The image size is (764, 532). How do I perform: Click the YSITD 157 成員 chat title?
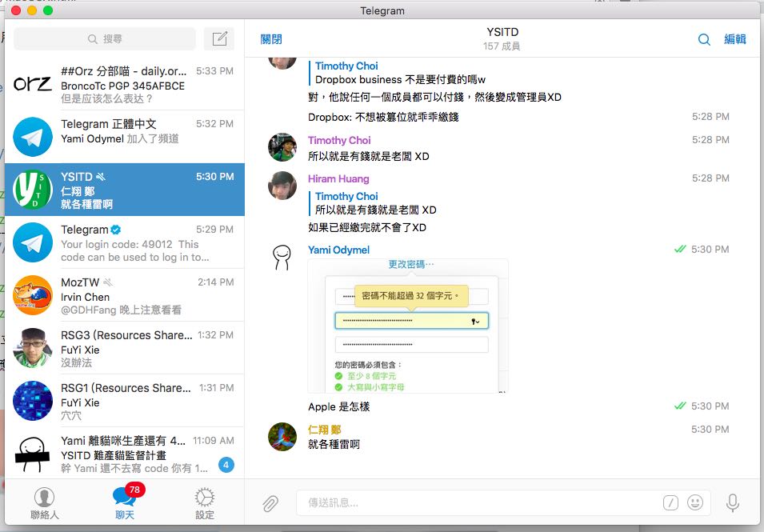point(502,39)
